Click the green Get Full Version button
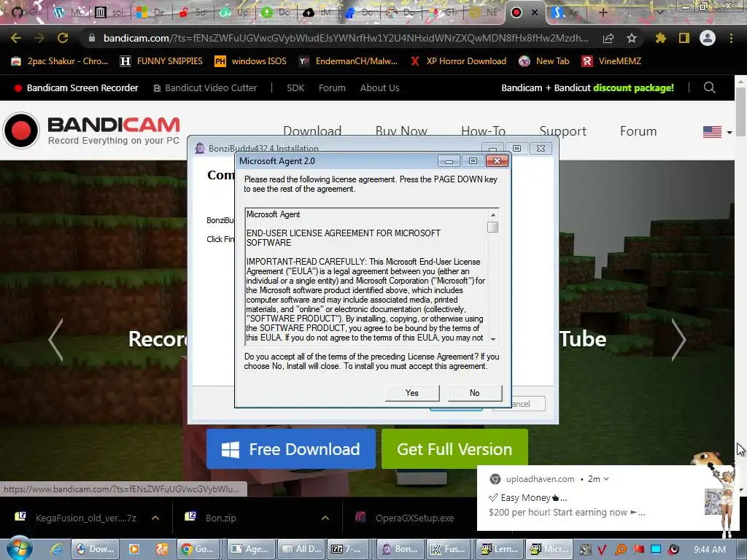 (454, 449)
